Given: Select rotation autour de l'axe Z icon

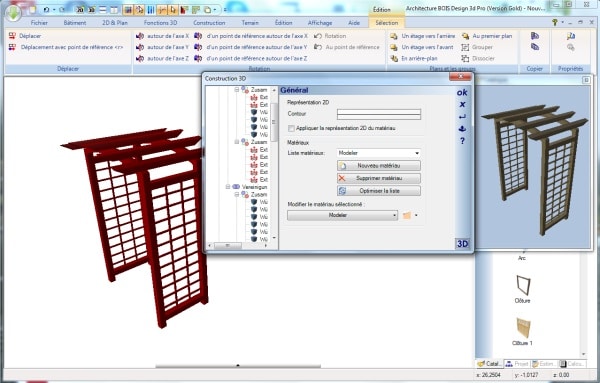Looking at the screenshot, I should [140, 59].
